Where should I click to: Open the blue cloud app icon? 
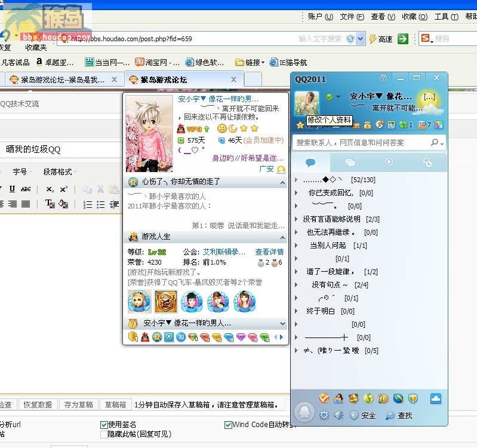pyautogui.click(x=436, y=398)
